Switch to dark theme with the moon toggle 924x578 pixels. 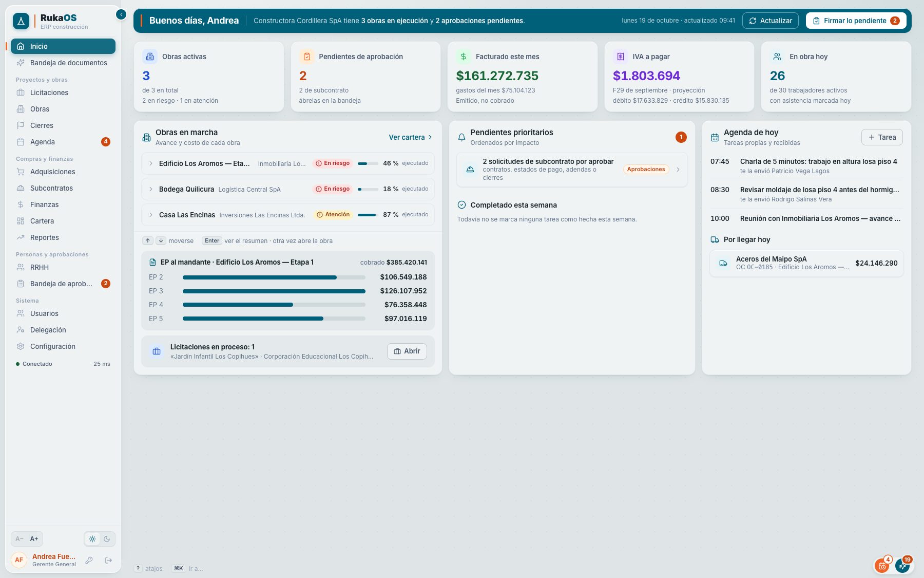pyautogui.click(x=107, y=539)
